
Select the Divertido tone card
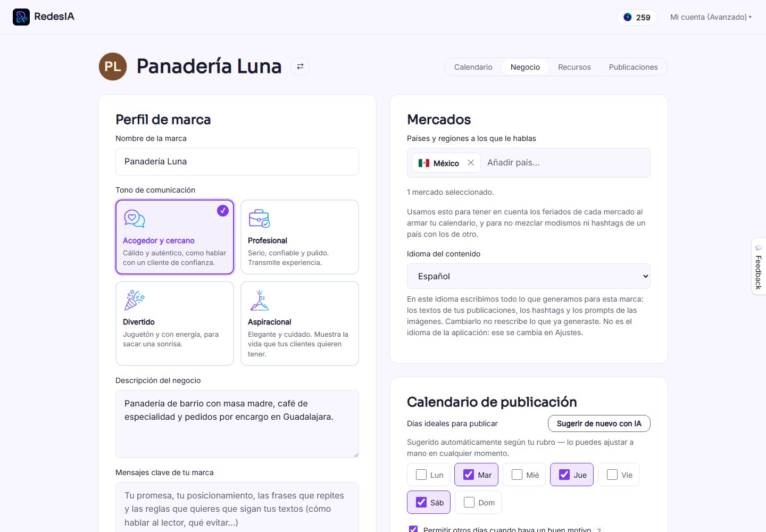(174, 323)
